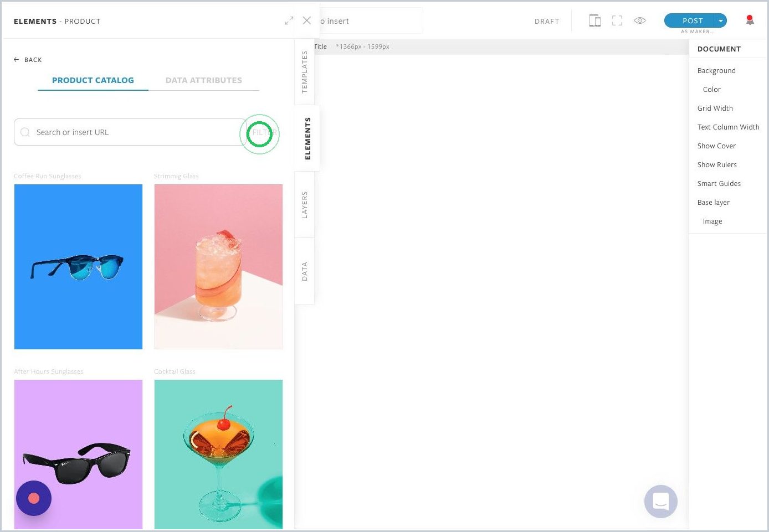The height and width of the screenshot is (532, 769).
Task: Select the Cocktail Glass product
Action: 218,454
